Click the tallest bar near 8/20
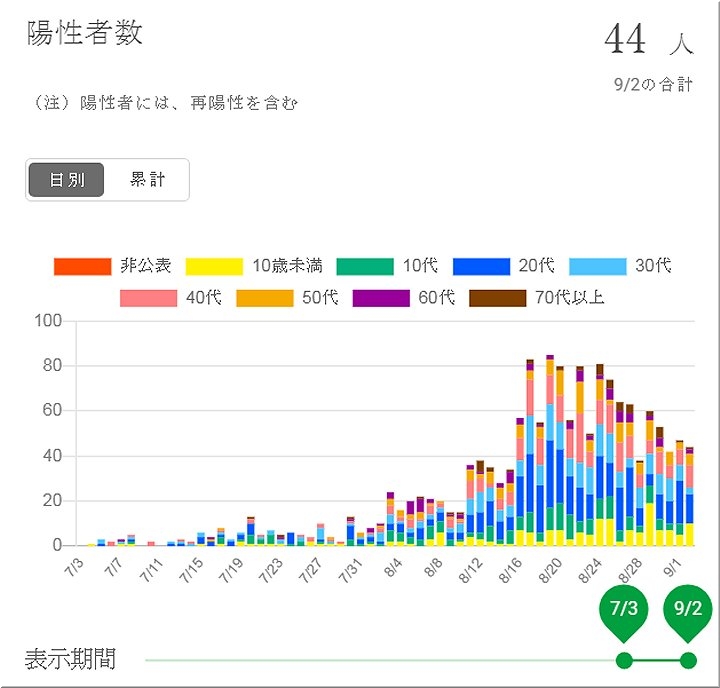This screenshot has height=688, width=720. pyautogui.click(x=550, y=450)
